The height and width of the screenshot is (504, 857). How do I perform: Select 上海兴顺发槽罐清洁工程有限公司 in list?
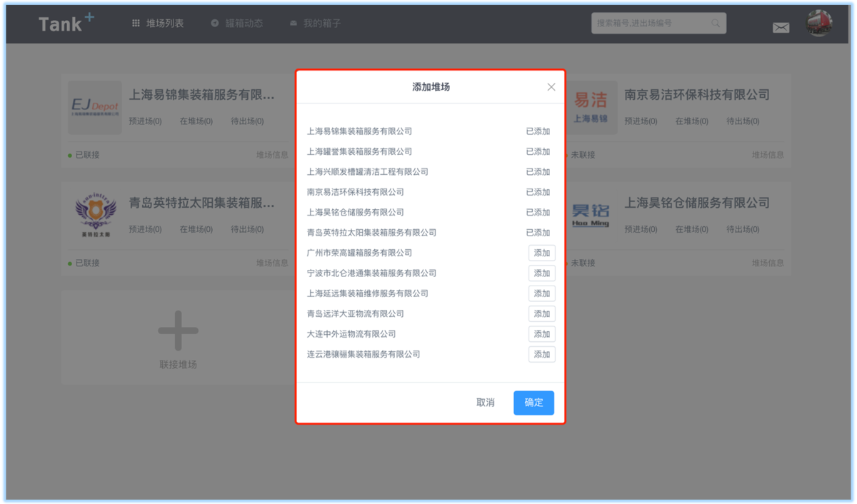point(368,172)
